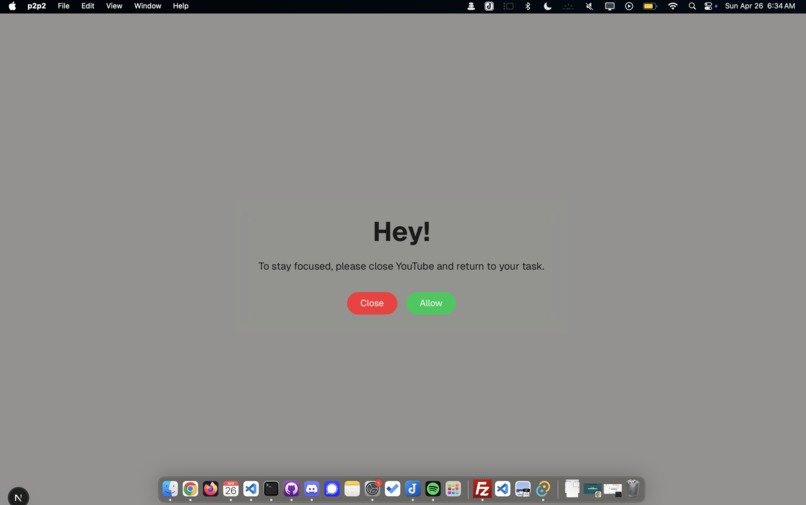Open the chain-link app in dock
806x505 pixels.
[x=543, y=489]
